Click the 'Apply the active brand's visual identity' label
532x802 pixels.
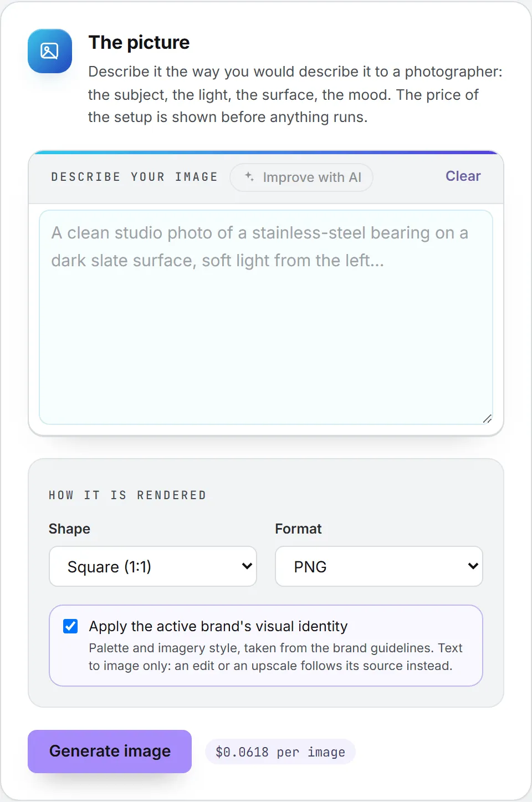coord(218,626)
